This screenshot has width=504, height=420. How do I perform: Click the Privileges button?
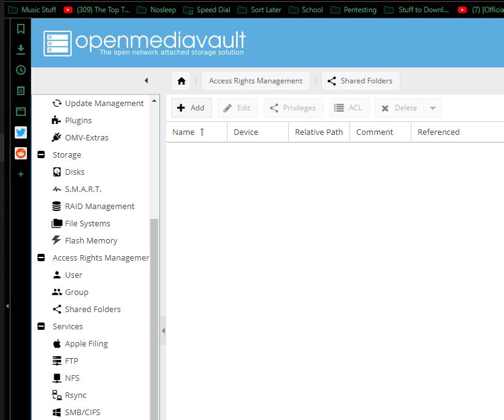pyautogui.click(x=294, y=108)
